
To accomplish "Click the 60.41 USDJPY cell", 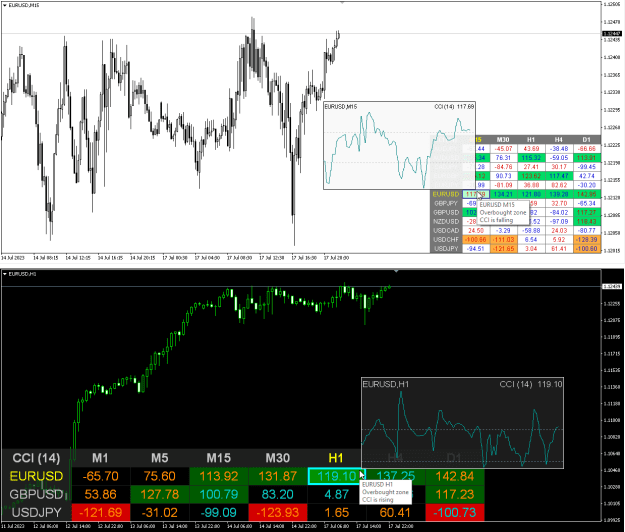I will 395,512.
